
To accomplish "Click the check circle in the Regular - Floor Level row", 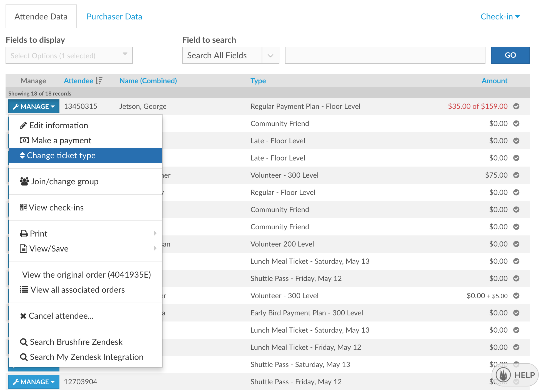I will (x=516, y=192).
